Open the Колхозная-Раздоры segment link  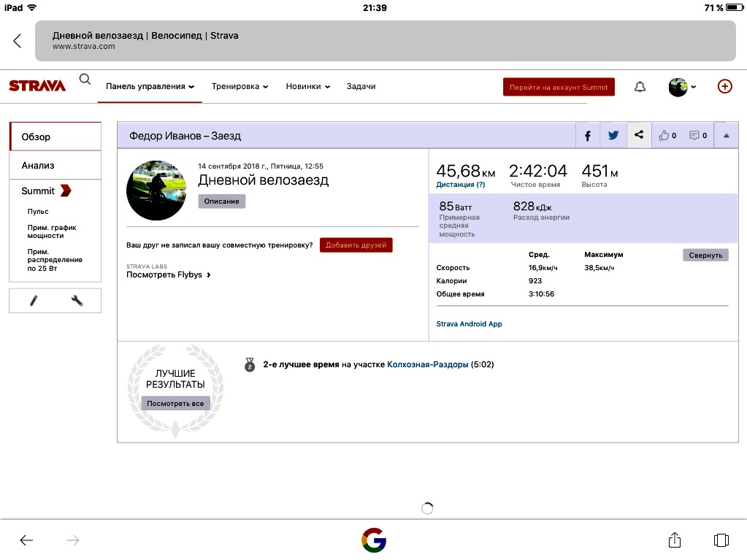tap(427, 364)
